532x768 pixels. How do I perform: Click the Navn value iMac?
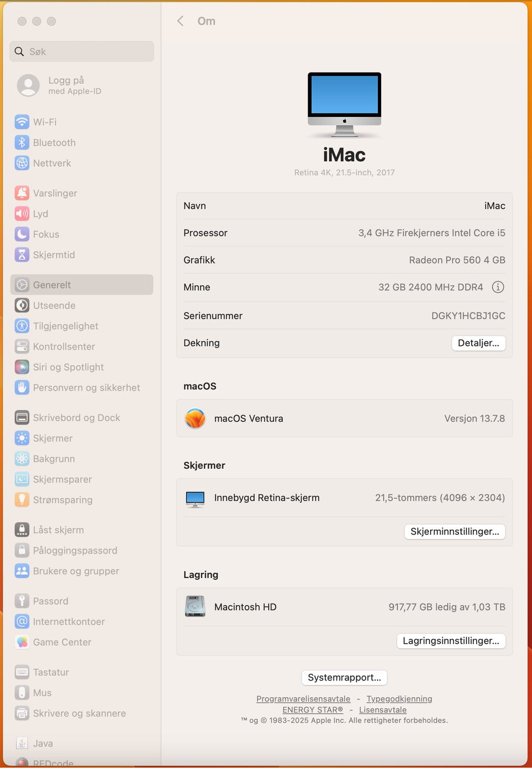[x=495, y=206]
